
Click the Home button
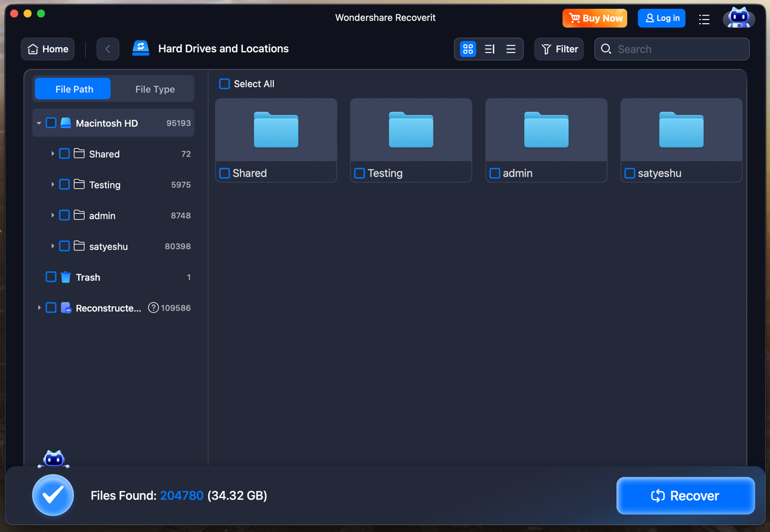click(48, 49)
